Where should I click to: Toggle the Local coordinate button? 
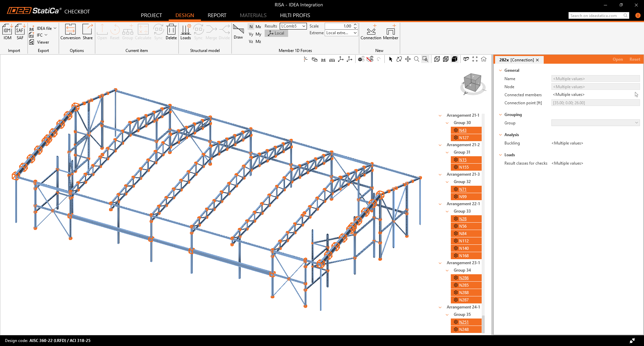pyautogui.click(x=276, y=33)
